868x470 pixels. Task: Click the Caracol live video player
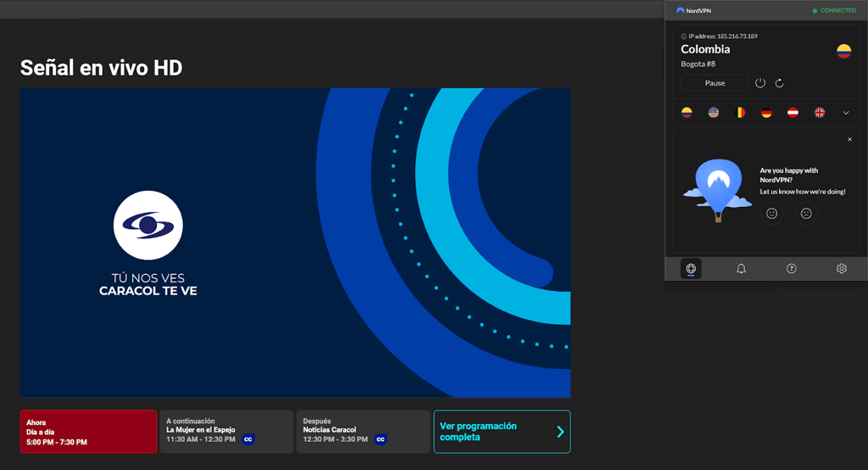point(296,243)
